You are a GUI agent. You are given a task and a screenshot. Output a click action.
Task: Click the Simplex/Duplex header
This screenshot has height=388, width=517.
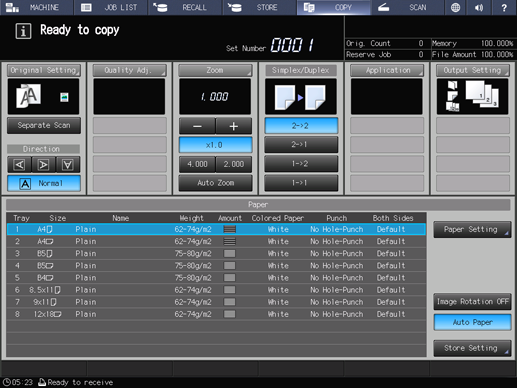point(301,70)
